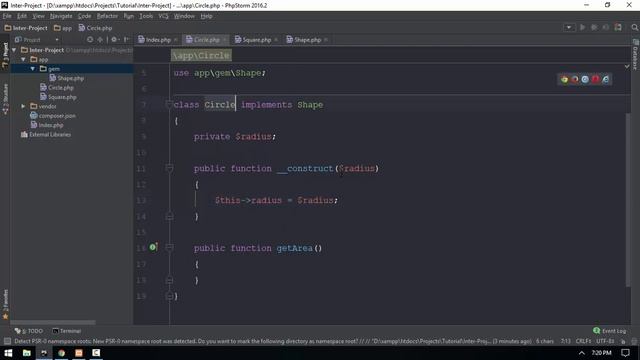This screenshot has width=640, height=360.
Task: Click implements-method gutter icon on line 16
Action: coord(153,247)
